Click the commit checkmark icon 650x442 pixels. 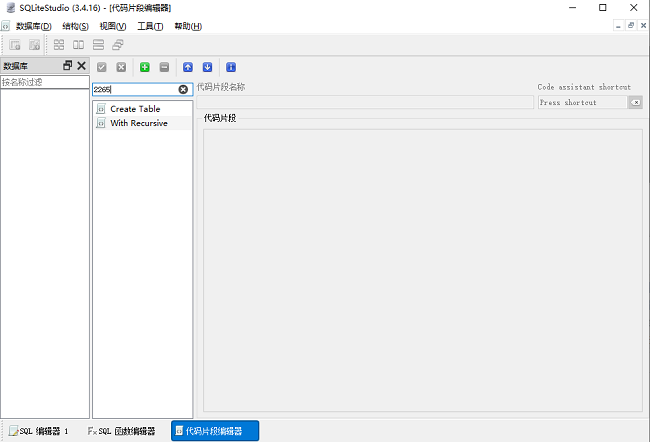pyautogui.click(x=102, y=67)
